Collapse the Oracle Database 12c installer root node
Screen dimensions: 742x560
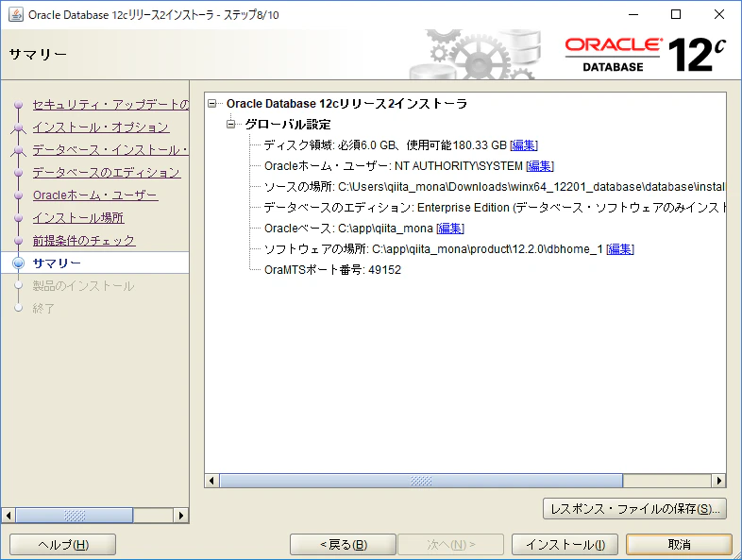click(212, 103)
